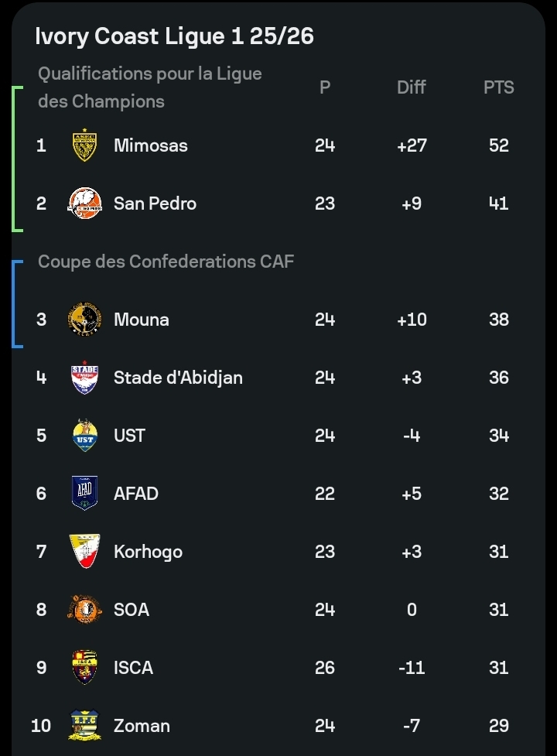Click Mimosas' 52 points value
557x756 pixels.
pyautogui.click(x=498, y=145)
